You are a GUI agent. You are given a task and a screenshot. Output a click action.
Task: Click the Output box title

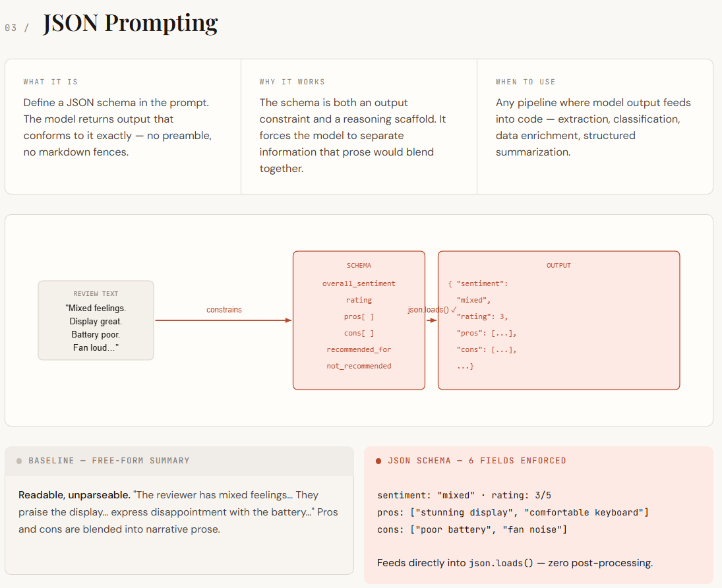[558, 265]
